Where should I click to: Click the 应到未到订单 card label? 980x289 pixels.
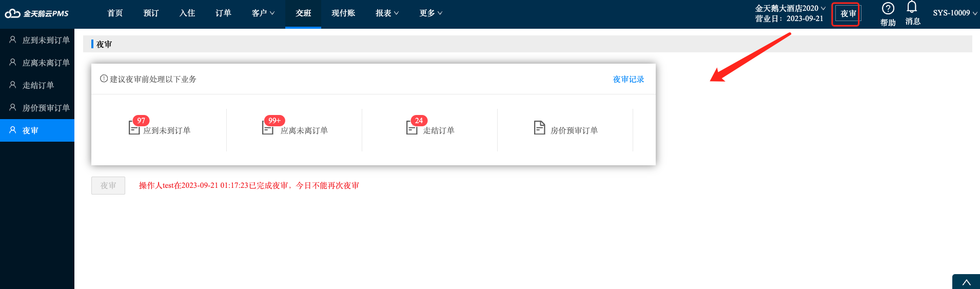[x=167, y=131]
